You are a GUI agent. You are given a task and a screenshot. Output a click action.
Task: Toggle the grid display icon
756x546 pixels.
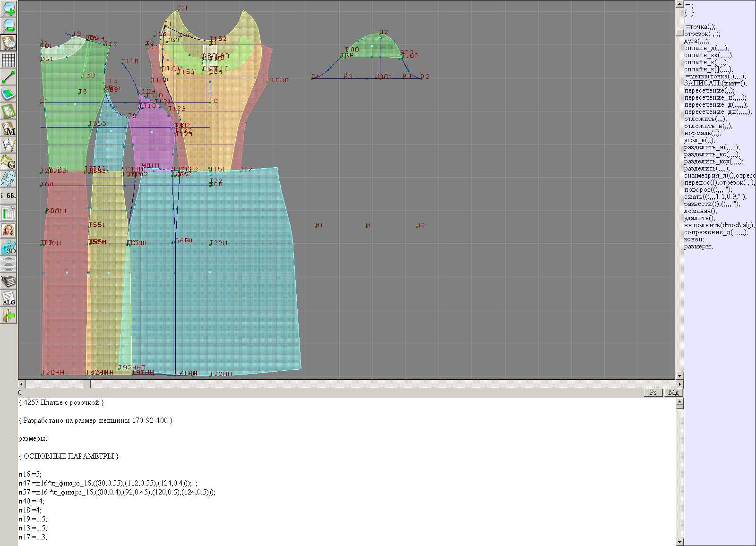pyautogui.click(x=9, y=60)
